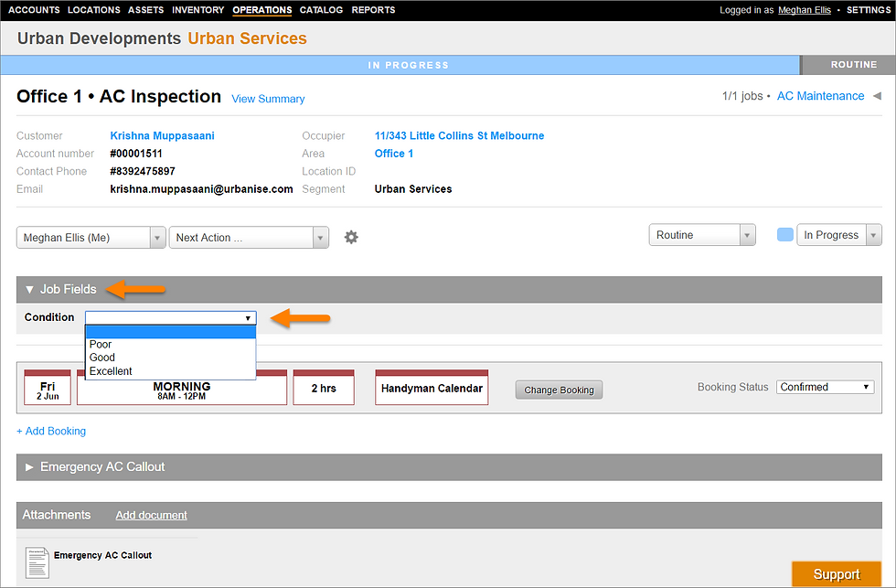The height and width of the screenshot is (588, 896).
Task: Open the Operations menu
Action: pos(261,10)
